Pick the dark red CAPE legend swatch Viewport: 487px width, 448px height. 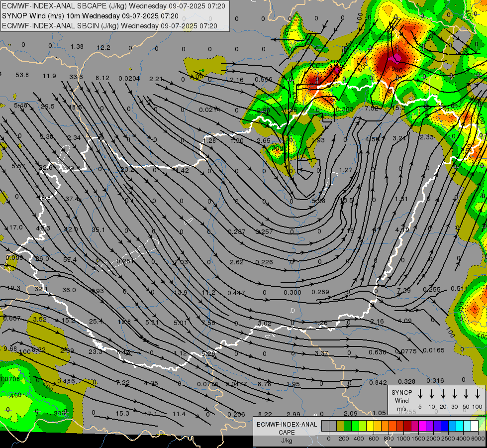[408, 426]
